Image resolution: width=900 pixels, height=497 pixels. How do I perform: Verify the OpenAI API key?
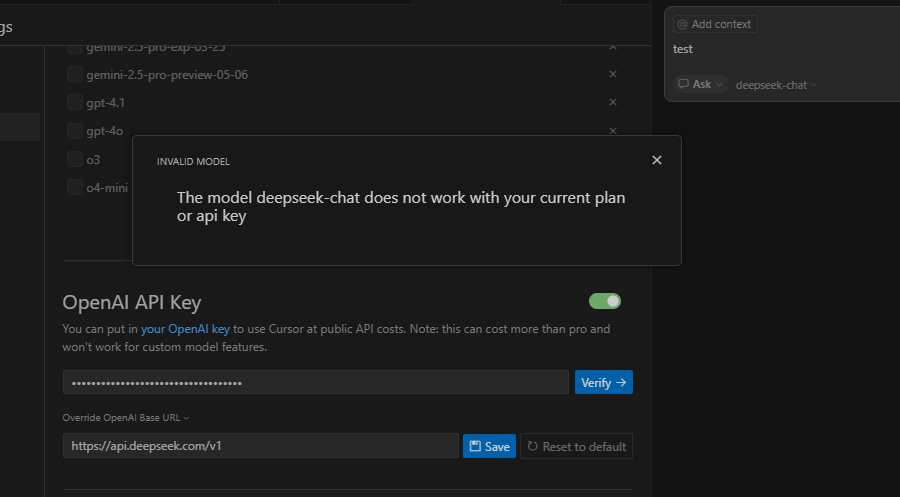pos(604,382)
